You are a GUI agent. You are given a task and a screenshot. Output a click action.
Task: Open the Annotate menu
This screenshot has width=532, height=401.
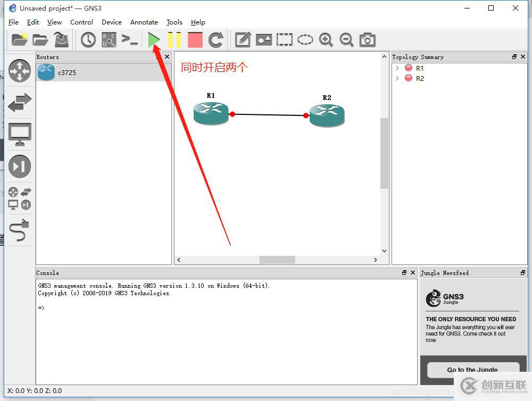coord(144,22)
